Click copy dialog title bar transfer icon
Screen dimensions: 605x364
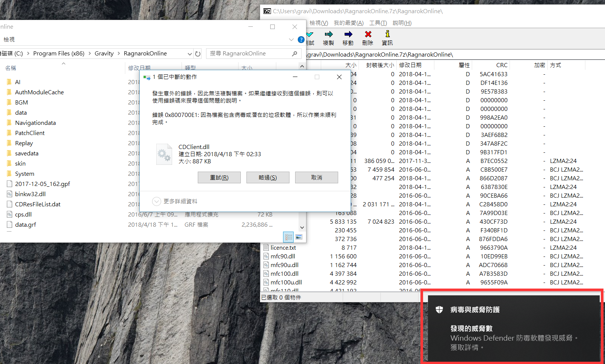pyautogui.click(x=147, y=77)
